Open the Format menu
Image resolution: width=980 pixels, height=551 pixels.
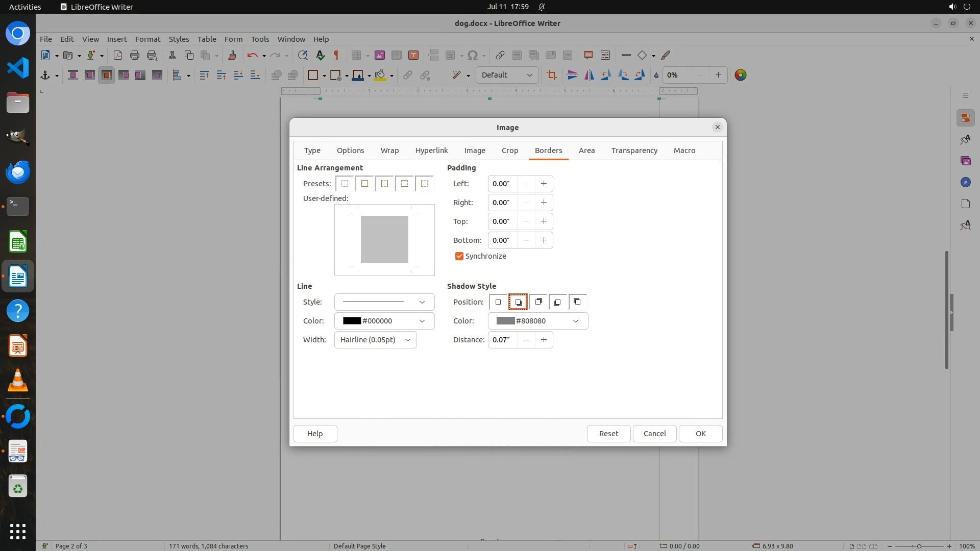148,39
